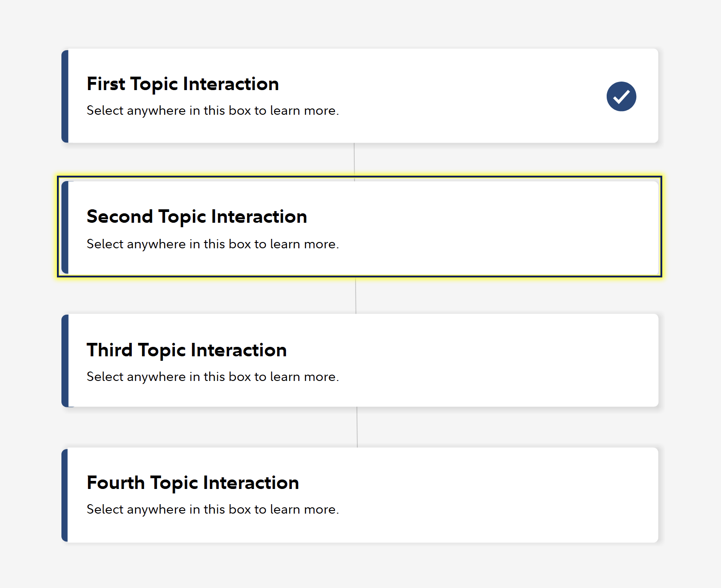The width and height of the screenshot is (721, 588).
Task: Click the blue accent bar of Fourth Topic card
Action: (x=65, y=495)
